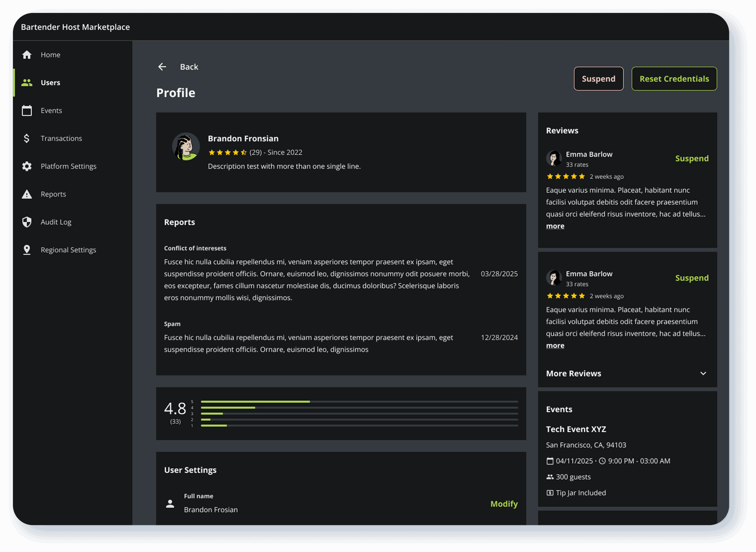Click the Reports warning triangle icon

click(27, 194)
